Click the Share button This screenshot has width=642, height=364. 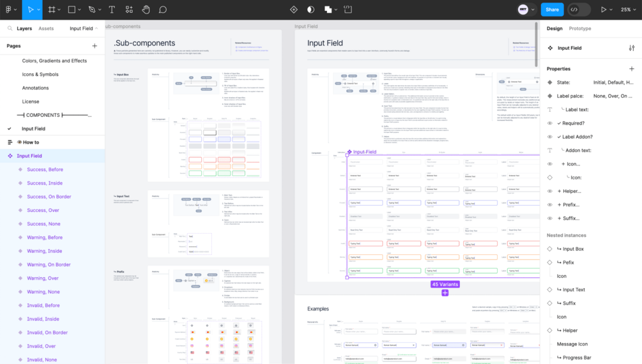coord(552,10)
